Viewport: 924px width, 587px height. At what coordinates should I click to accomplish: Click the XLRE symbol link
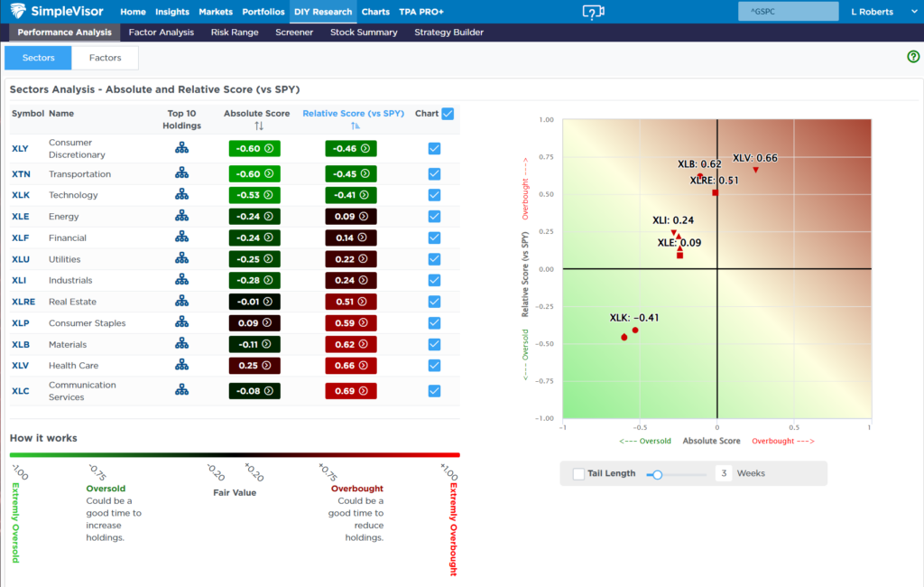23,302
